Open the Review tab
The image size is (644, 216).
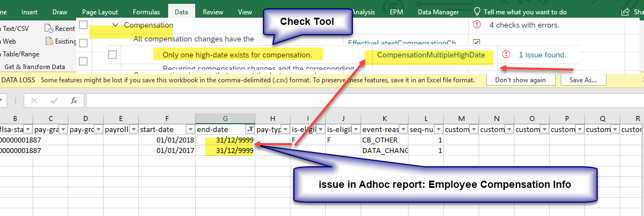213,12
